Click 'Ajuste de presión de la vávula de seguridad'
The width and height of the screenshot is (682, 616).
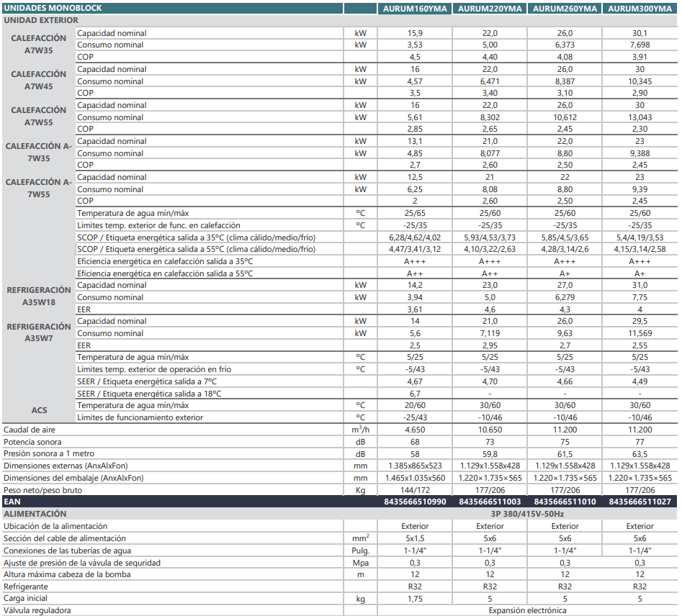82,563
